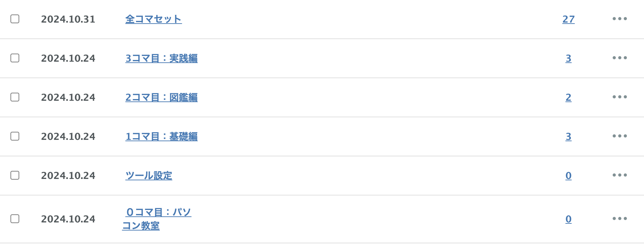
Task: Open the more-options menu for 全コマセット
Action: pos(619,19)
